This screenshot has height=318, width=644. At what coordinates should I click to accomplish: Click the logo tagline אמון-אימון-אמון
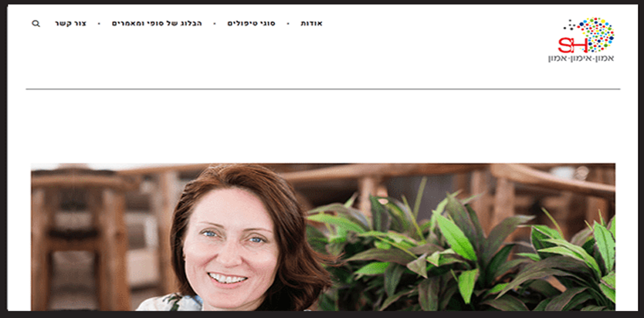[x=581, y=58]
